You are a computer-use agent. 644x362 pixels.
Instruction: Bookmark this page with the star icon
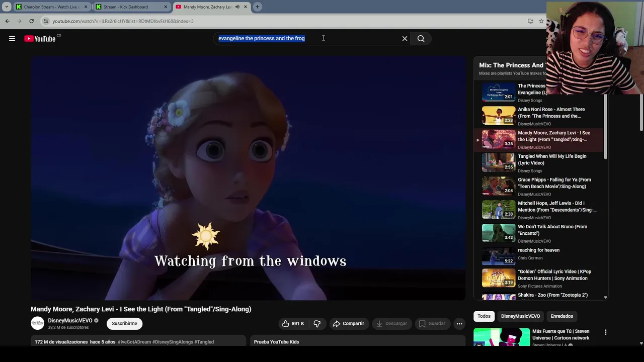click(x=541, y=21)
